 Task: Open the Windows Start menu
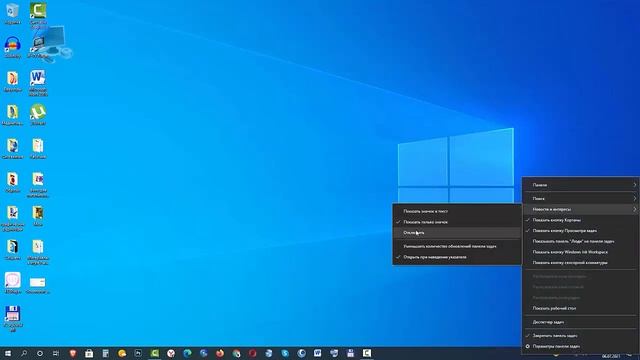pyautogui.click(x=8, y=353)
